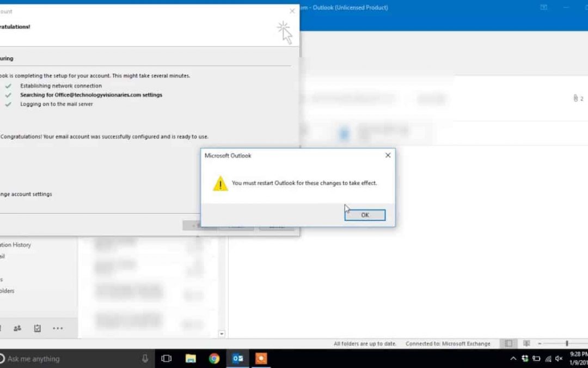The width and height of the screenshot is (588, 368).
Task: Click the attachment paperclip icon in the reading pane
Action: [575, 98]
